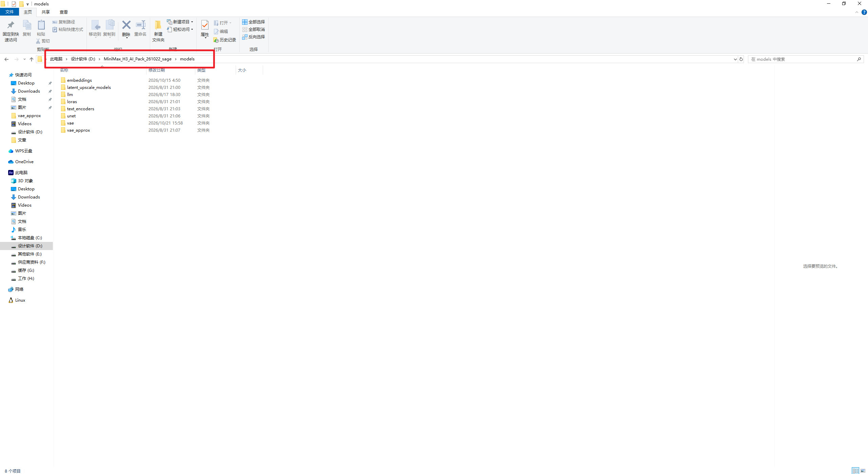
Task: Refresh the models folder view
Action: point(741,59)
